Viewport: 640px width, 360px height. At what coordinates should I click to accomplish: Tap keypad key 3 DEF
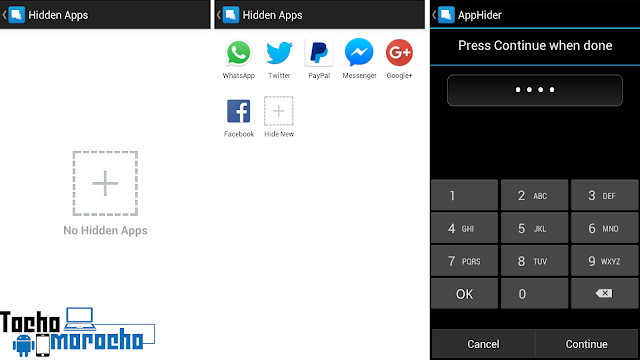[605, 195]
